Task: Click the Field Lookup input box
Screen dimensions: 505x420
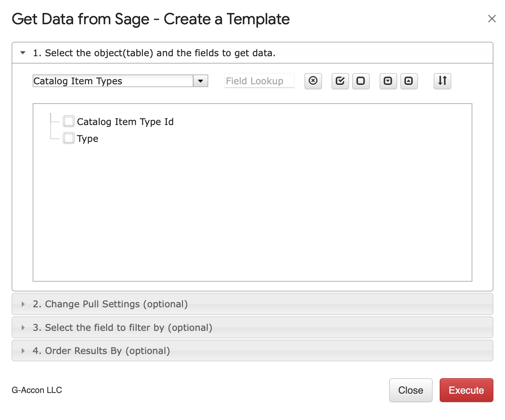Action: tap(259, 81)
